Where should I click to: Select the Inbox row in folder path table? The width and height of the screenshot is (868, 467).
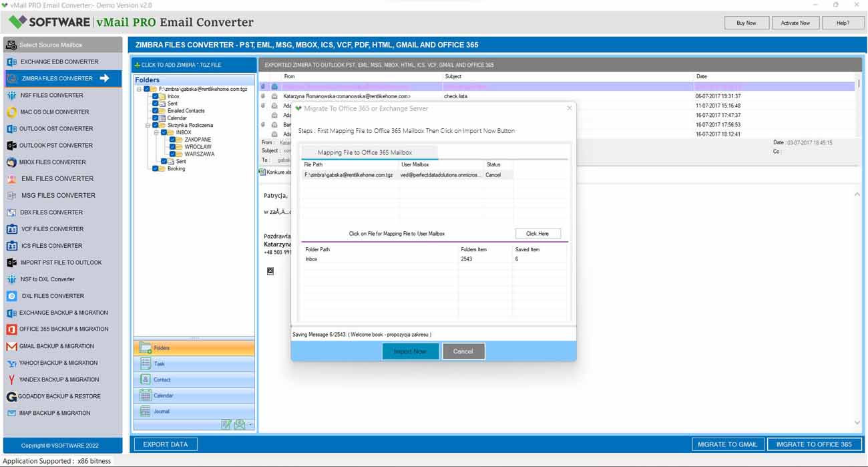[x=434, y=259]
